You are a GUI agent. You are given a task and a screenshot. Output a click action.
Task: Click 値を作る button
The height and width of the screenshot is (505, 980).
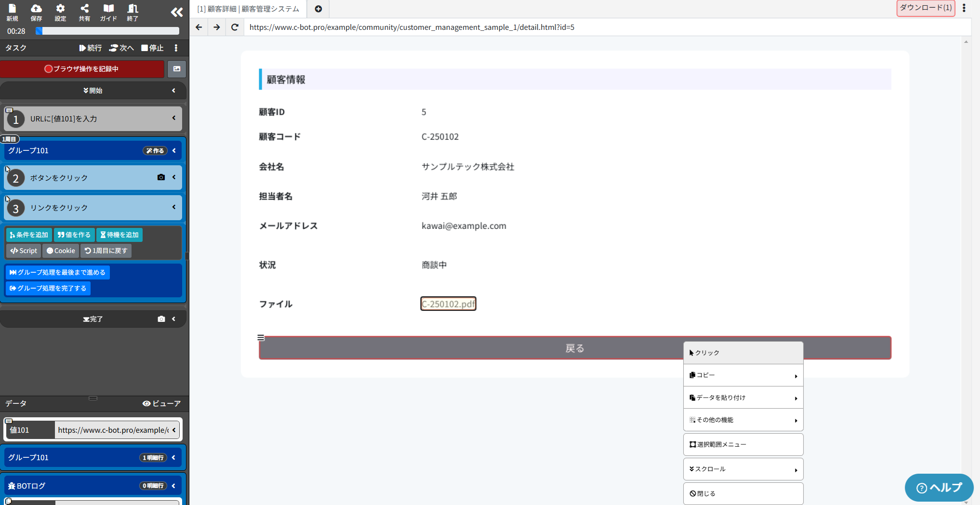(74, 235)
